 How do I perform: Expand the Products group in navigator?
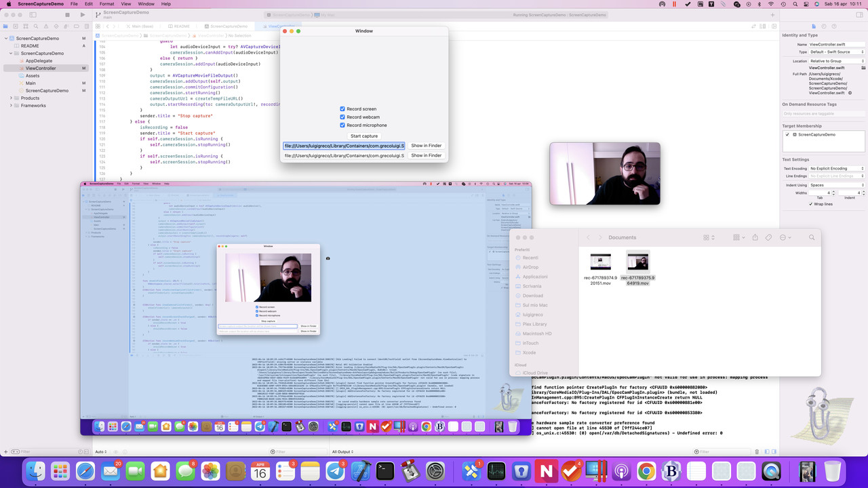pos(11,98)
